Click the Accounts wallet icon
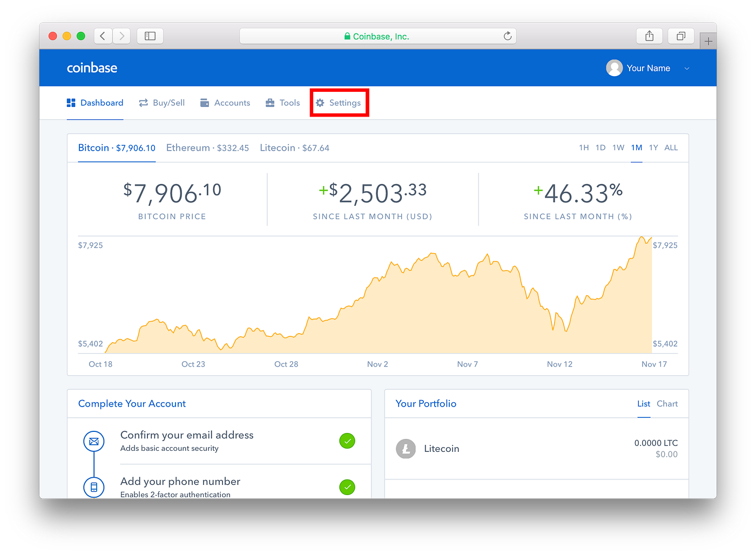 pyautogui.click(x=205, y=103)
